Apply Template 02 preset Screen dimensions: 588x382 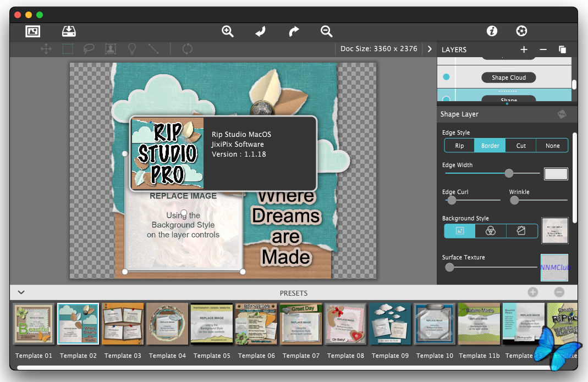(78, 324)
